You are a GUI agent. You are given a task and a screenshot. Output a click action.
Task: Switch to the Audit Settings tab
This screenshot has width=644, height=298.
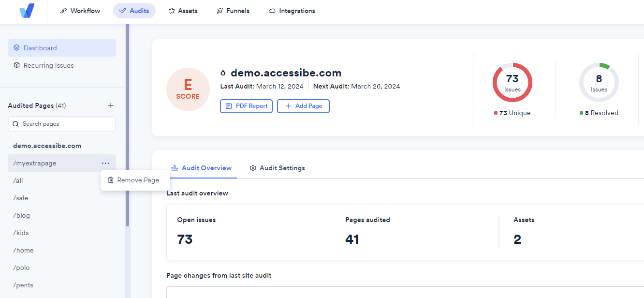click(277, 168)
